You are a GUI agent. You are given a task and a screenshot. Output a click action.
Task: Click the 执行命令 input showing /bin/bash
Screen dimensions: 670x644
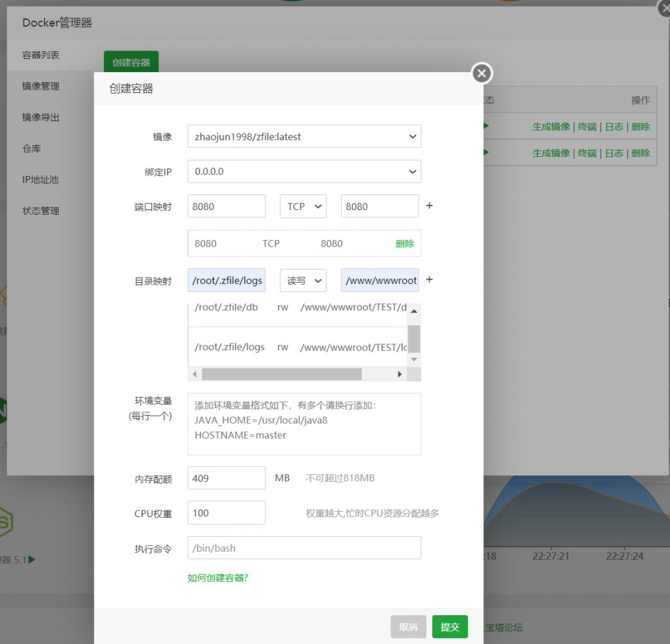click(304, 548)
